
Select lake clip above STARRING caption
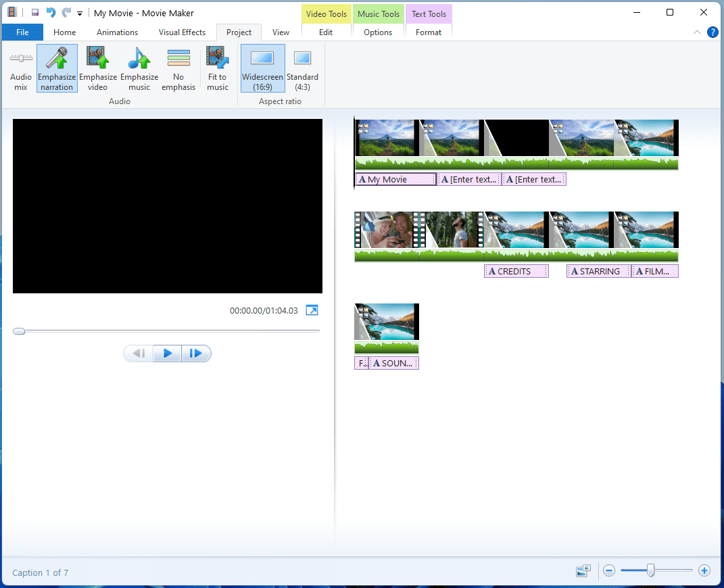[581, 230]
